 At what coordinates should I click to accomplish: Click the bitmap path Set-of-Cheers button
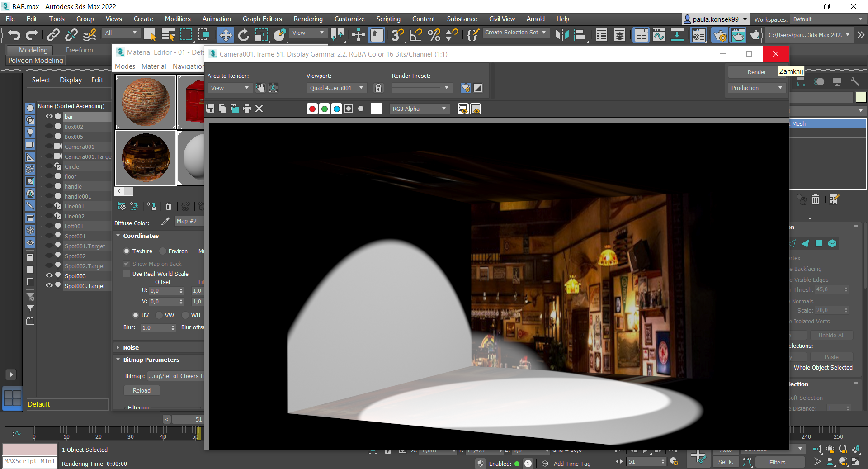point(176,376)
